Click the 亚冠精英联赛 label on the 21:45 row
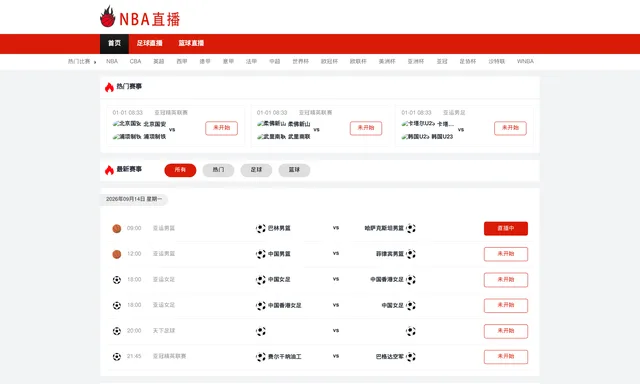640x384 pixels. 169,356
